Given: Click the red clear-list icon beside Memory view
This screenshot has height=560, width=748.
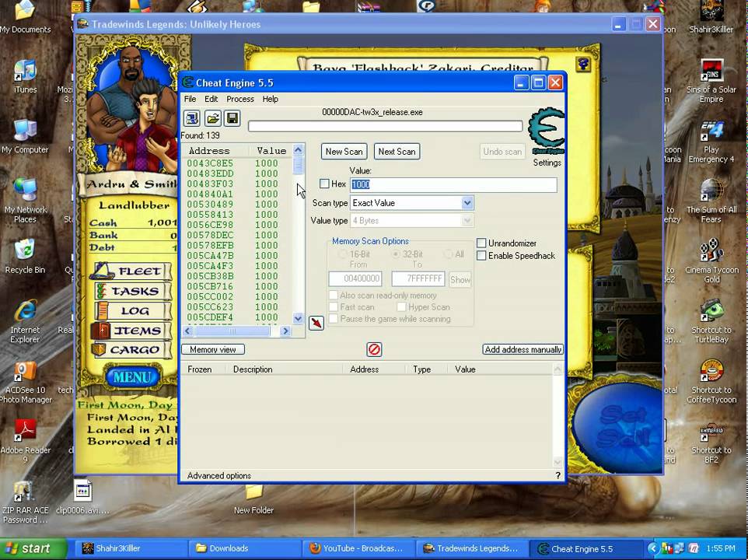Looking at the screenshot, I should [374, 350].
